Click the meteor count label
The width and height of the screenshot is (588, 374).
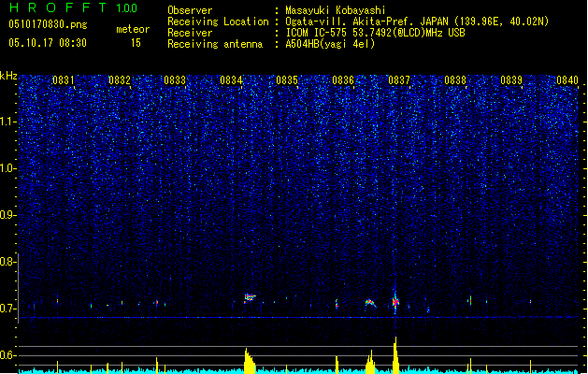133,29
